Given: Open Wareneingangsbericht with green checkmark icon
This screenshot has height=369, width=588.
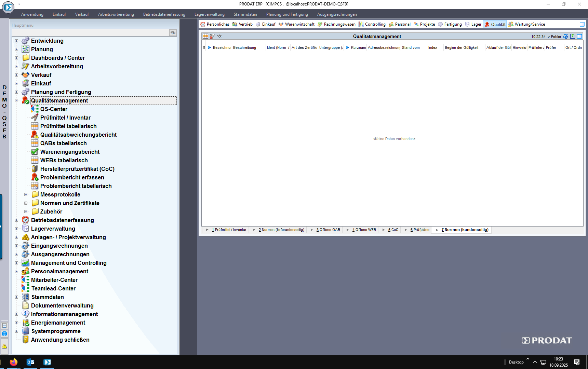Looking at the screenshot, I should click(70, 152).
